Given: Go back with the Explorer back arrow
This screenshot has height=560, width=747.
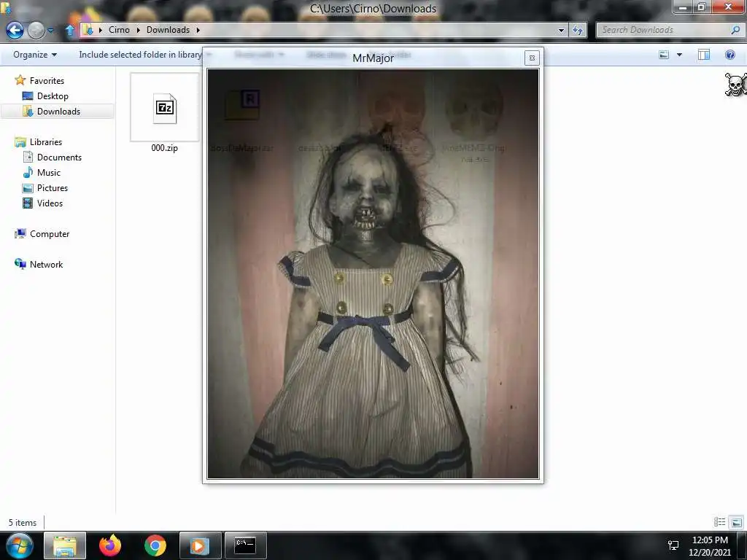Looking at the screenshot, I should (x=15, y=30).
